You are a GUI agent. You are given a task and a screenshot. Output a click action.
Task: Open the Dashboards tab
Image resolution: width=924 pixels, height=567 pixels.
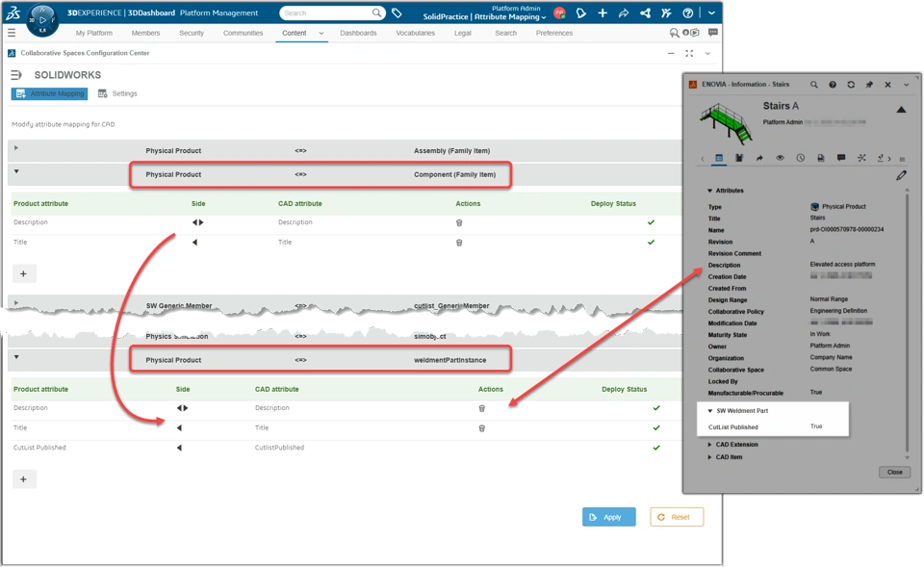tap(358, 33)
